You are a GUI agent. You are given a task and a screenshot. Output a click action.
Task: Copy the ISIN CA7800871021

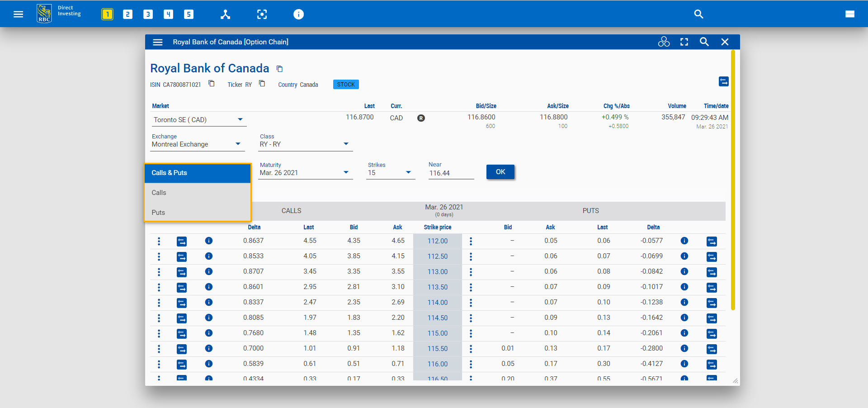click(211, 84)
